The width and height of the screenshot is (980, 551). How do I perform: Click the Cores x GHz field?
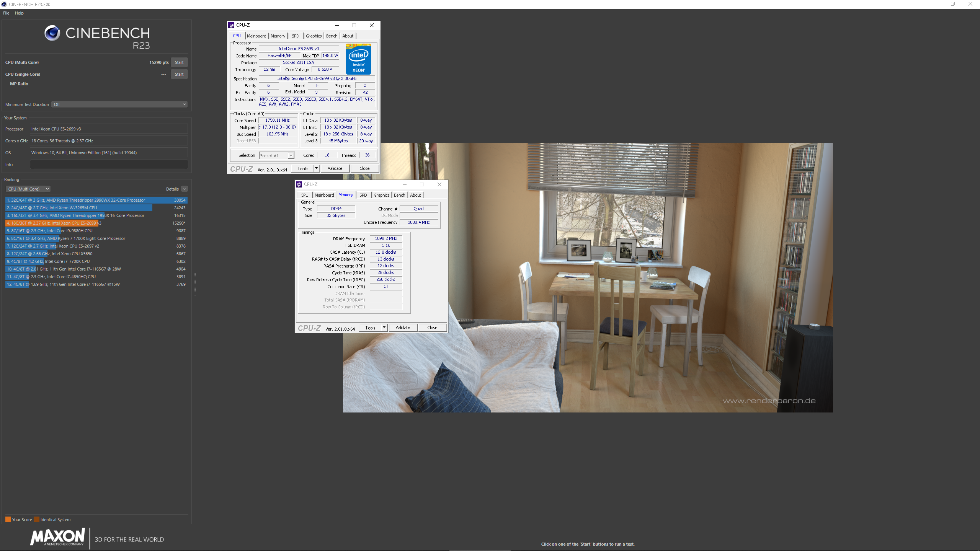click(109, 141)
